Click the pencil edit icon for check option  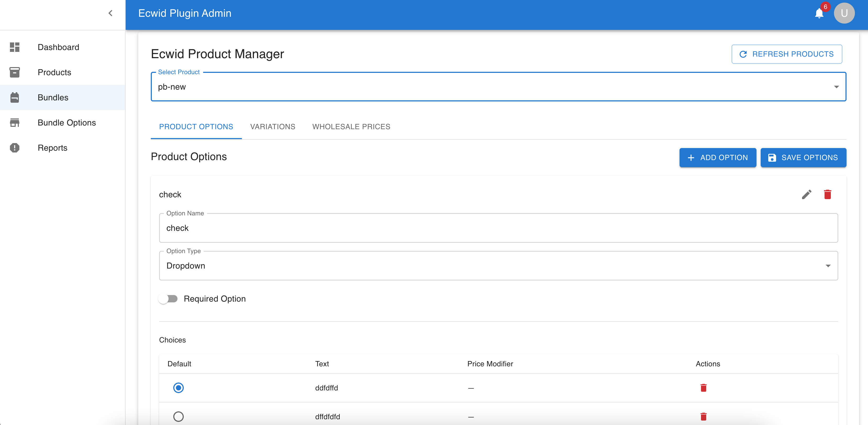pos(806,195)
